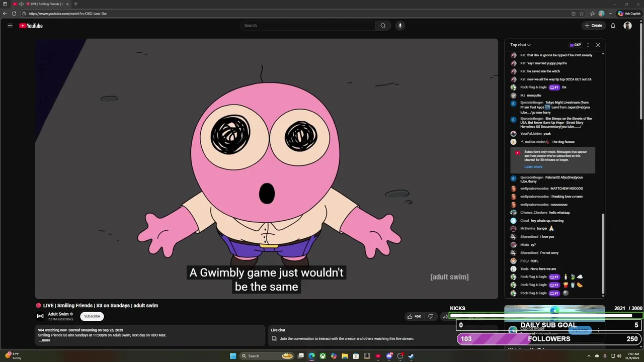Click the GXP badge in chat header
Image resolution: width=644 pixels, height=362 pixels.
575,45
